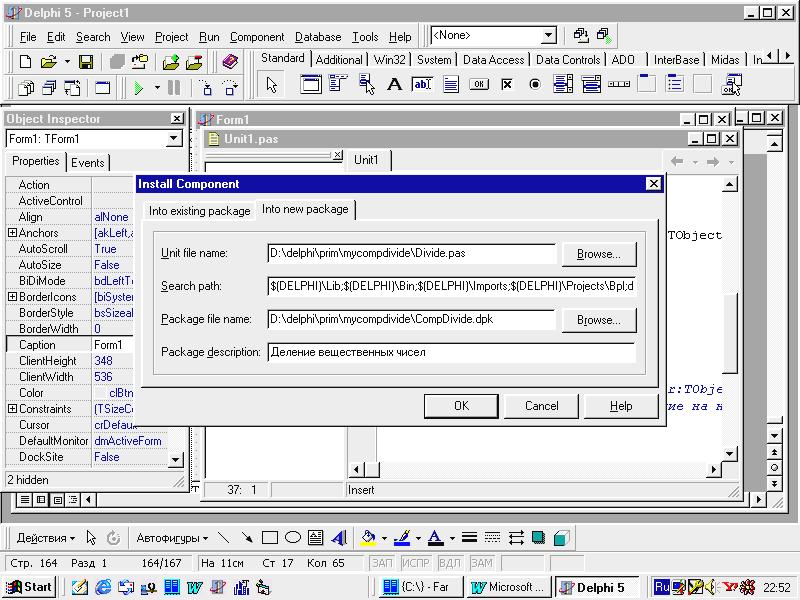The image size is (800, 600).
Task: Select the CheckBox palette component
Action: (507, 84)
